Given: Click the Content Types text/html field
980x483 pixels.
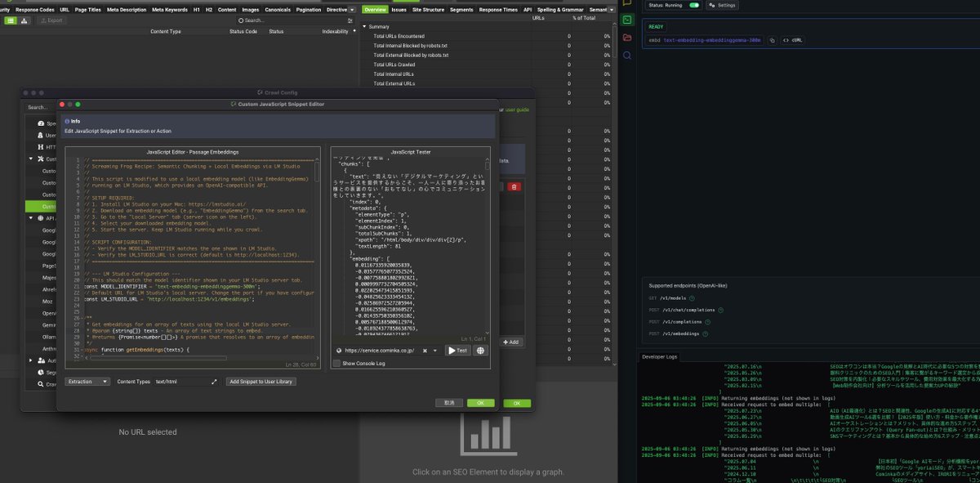Looking at the screenshot, I should click(180, 381).
